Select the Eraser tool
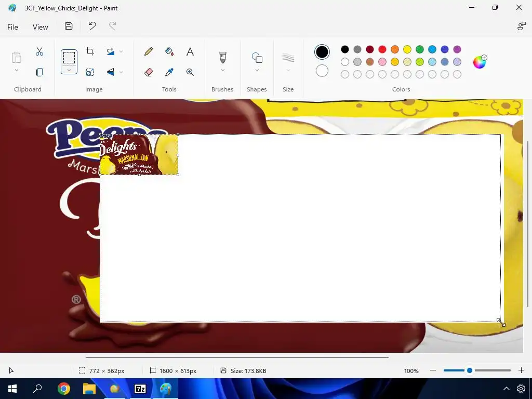The image size is (532, 399). 149,72
